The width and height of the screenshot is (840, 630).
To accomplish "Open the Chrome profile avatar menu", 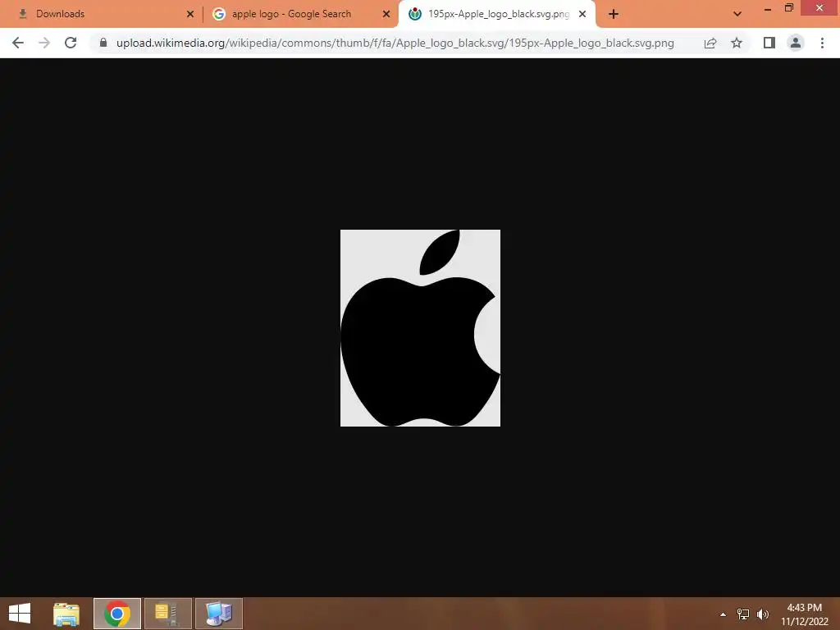I will point(796,43).
